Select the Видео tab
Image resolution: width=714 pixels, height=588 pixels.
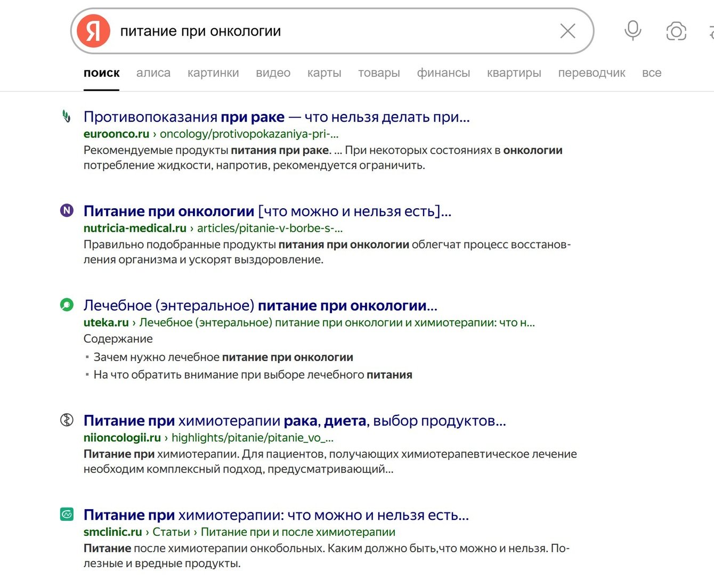(x=273, y=73)
